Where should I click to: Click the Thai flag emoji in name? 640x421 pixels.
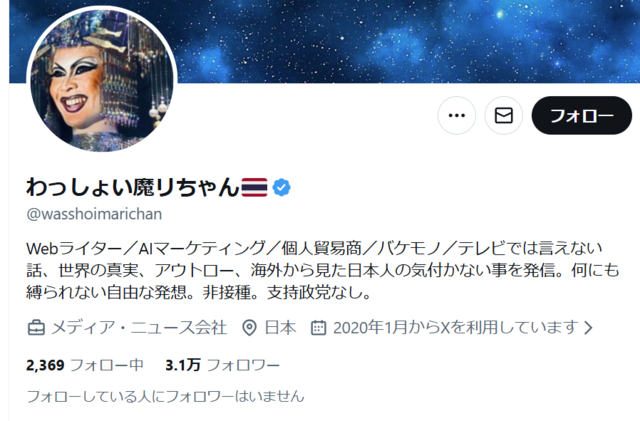pyautogui.click(x=254, y=187)
